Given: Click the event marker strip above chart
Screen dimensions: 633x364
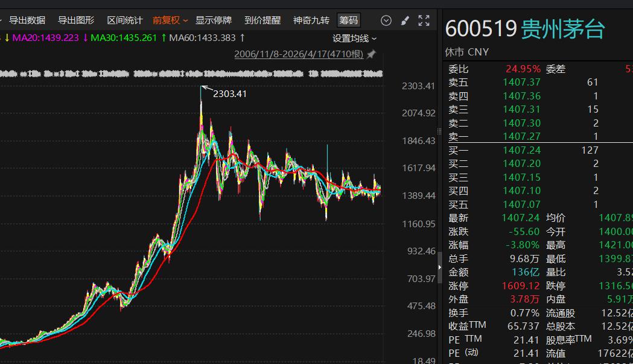Looking at the screenshot, I should point(191,74).
